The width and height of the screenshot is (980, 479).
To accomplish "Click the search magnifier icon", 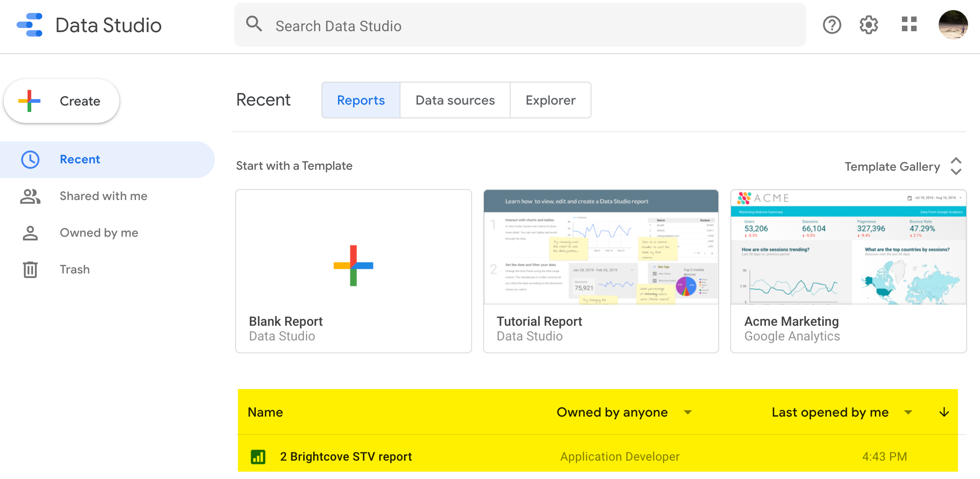I will (254, 24).
